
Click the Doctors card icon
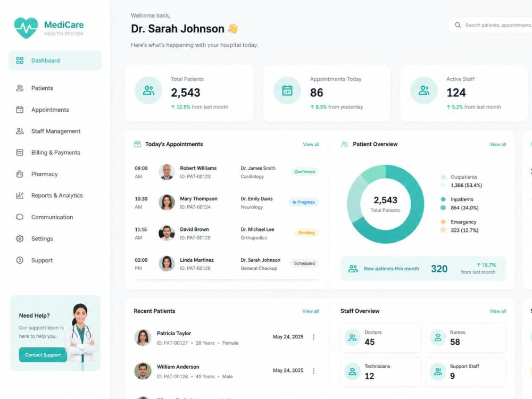click(x=353, y=338)
